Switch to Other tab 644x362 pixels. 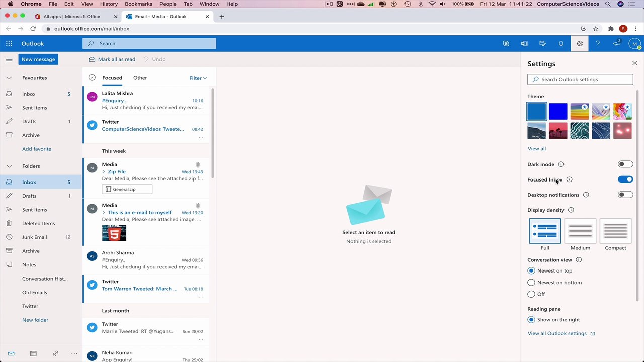[140, 78]
